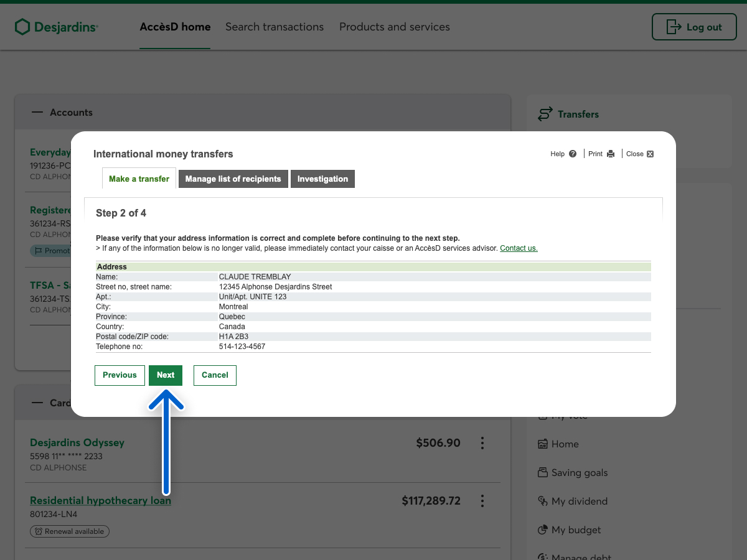Select the Make a transfer tab

click(x=139, y=179)
